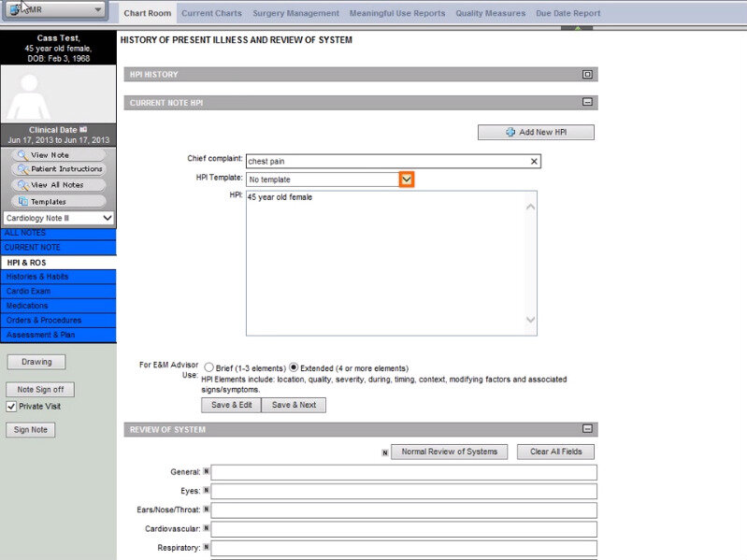Open the Quality Measures tab
747x560 pixels.
pos(491,14)
